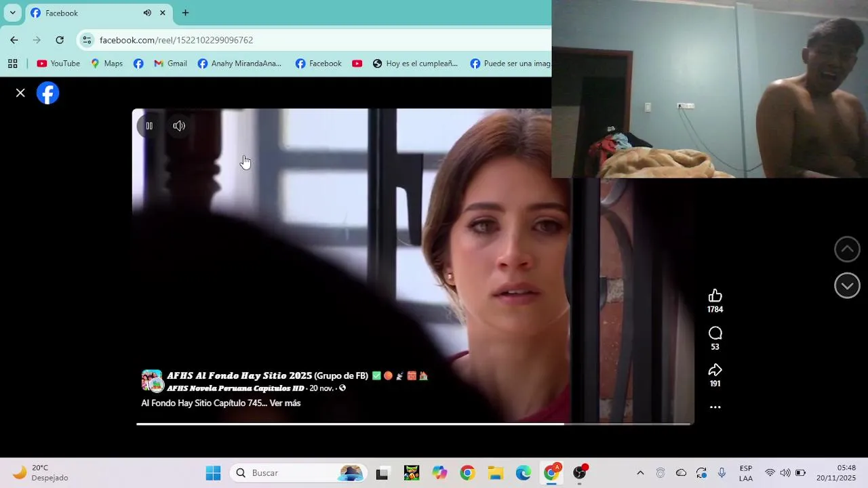The width and height of the screenshot is (868, 488).
Task: Pause the reel video
Action: [x=149, y=126]
